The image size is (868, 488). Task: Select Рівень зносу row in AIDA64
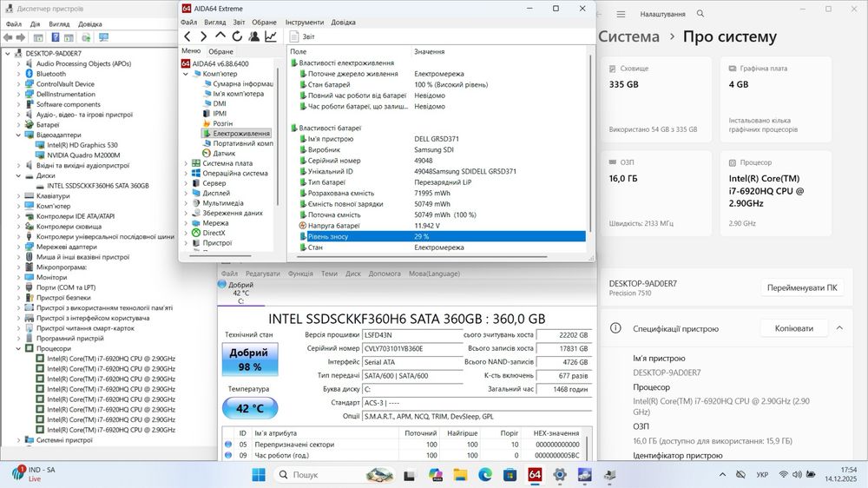[442, 236]
